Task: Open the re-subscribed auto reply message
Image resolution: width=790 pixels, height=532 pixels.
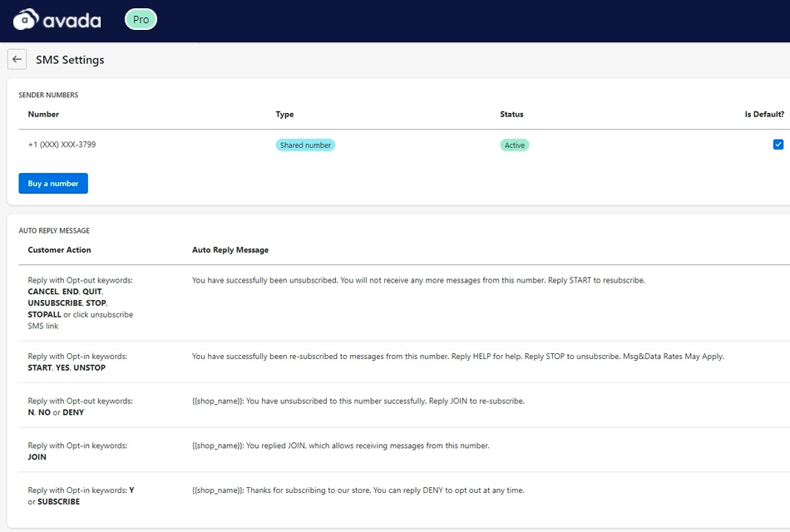Action: click(x=458, y=356)
